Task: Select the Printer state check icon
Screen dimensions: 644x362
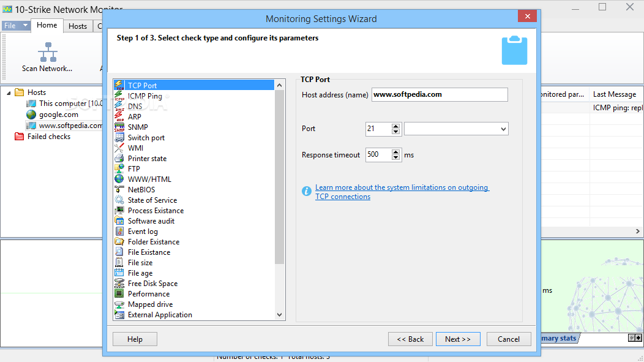Action: [119, 158]
